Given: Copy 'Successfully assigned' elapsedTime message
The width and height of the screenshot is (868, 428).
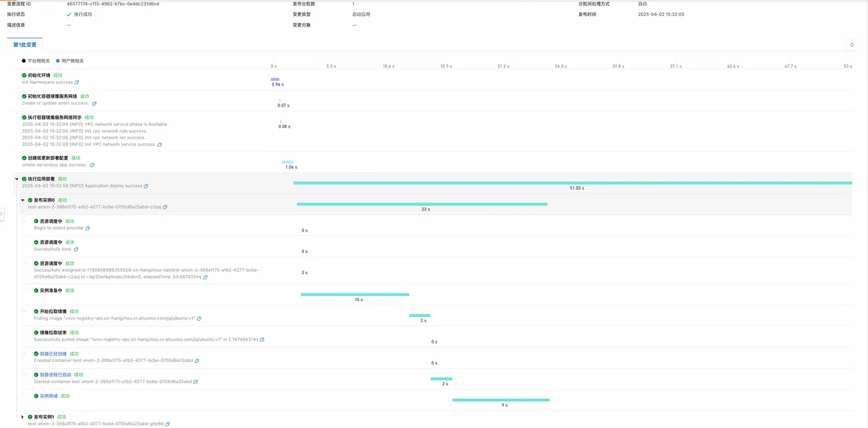Looking at the screenshot, I should tap(205, 277).
